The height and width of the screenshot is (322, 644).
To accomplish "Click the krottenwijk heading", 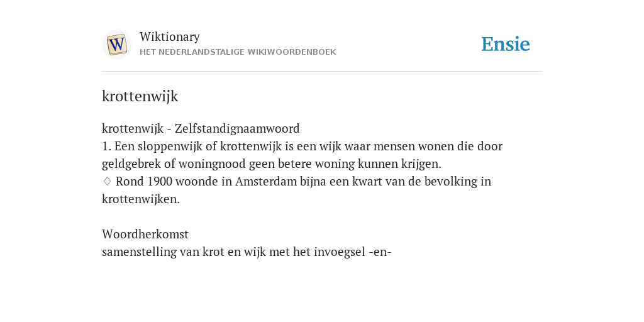I will point(140,96).
